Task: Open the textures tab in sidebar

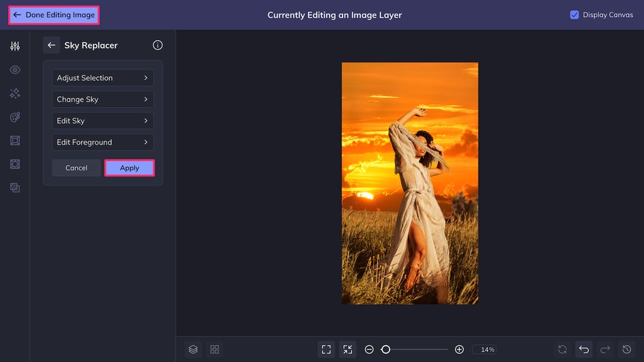Action: pos(15,188)
